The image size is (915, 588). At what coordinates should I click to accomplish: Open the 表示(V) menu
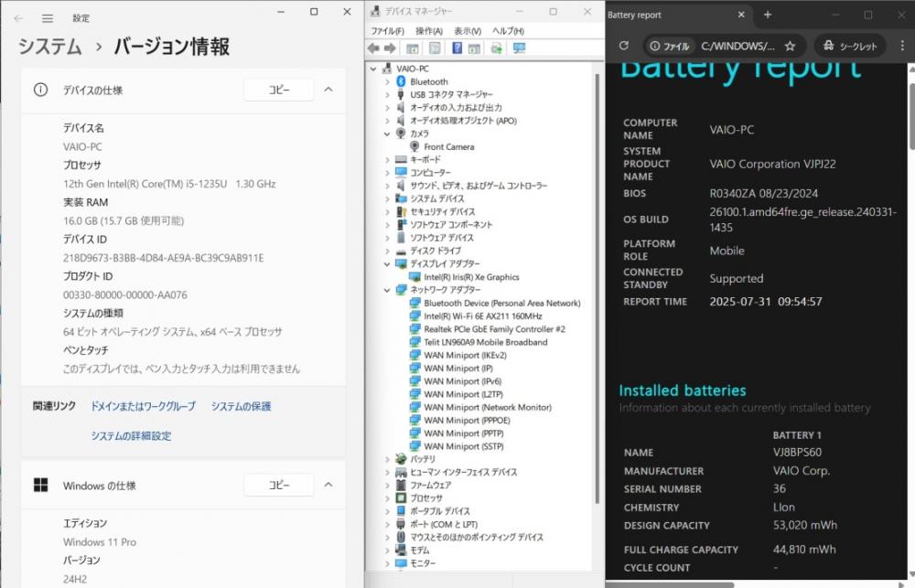tap(468, 31)
